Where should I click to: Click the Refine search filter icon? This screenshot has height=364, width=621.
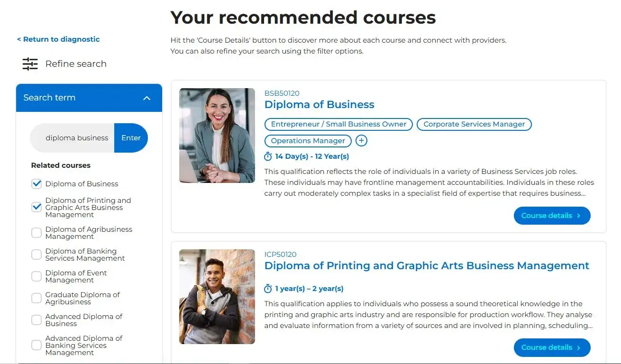pyautogui.click(x=30, y=64)
